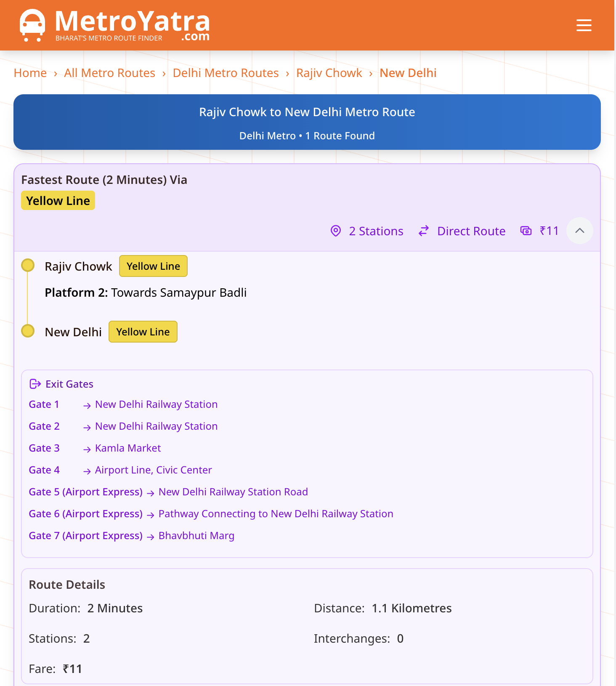The image size is (616, 686).
Task: Click the arrow icon in Gate 1 row
Action: [x=87, y=406]
